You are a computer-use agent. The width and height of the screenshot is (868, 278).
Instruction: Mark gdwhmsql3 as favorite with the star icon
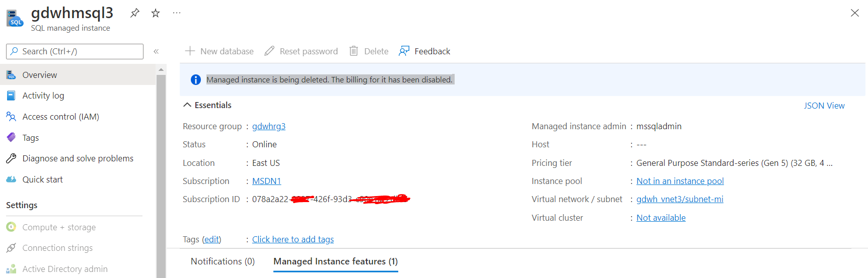coord(156,13)
